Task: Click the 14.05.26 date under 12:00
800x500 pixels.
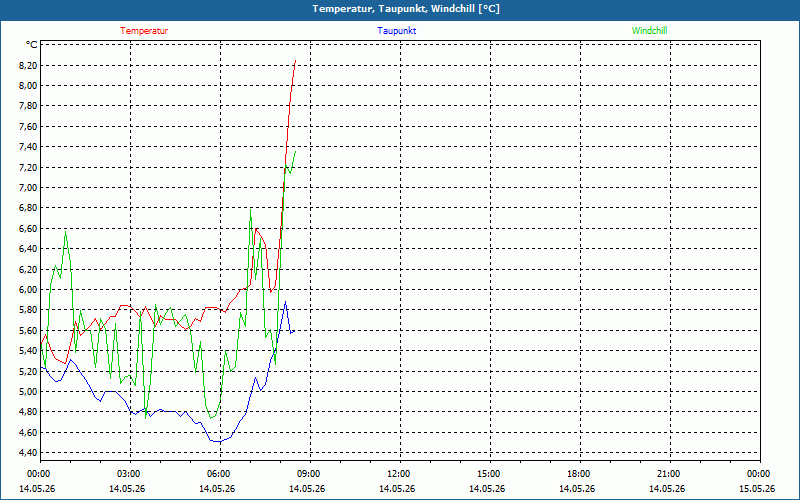Action: click(397, 489)
